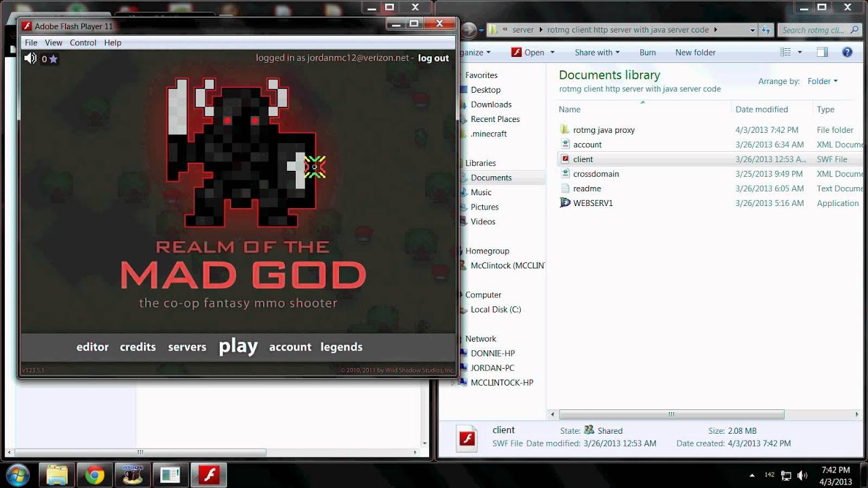Screen dimensions: 868x488
Task: Start the game with the play button
Action: [238, 347]
